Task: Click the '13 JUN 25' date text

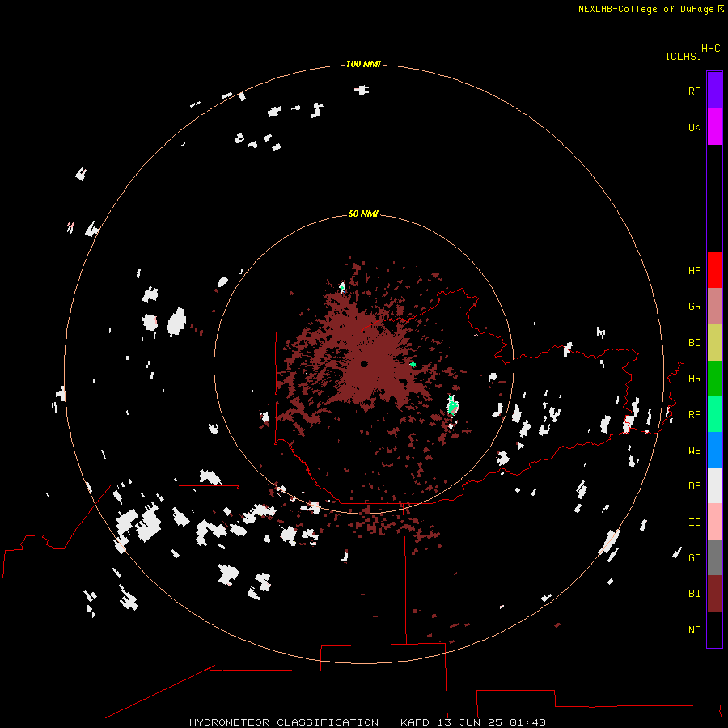Action: 469,722
